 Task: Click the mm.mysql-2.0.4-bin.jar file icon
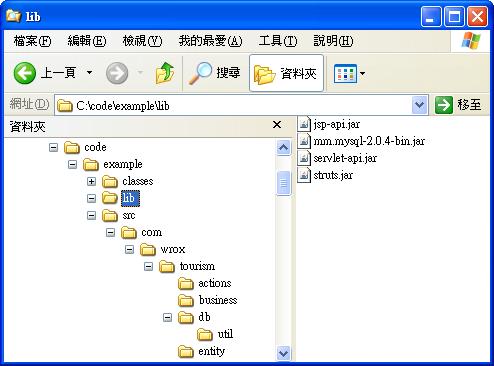pos(304,141)
